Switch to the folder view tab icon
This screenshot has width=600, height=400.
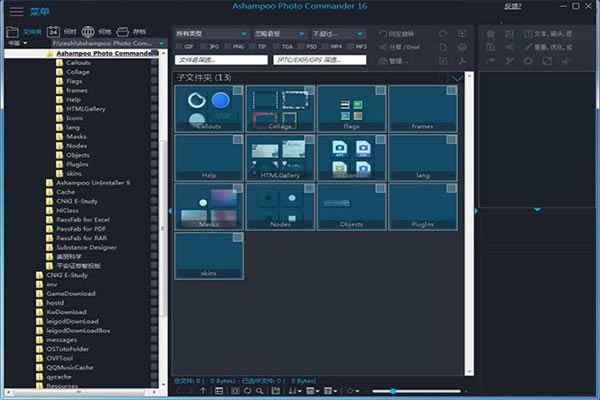12,32
